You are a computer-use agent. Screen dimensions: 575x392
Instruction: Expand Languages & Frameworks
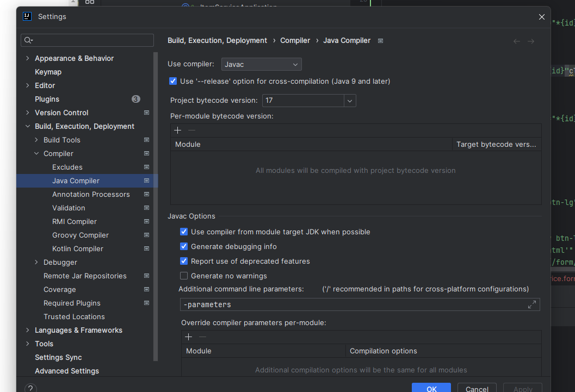coord(28,330)
